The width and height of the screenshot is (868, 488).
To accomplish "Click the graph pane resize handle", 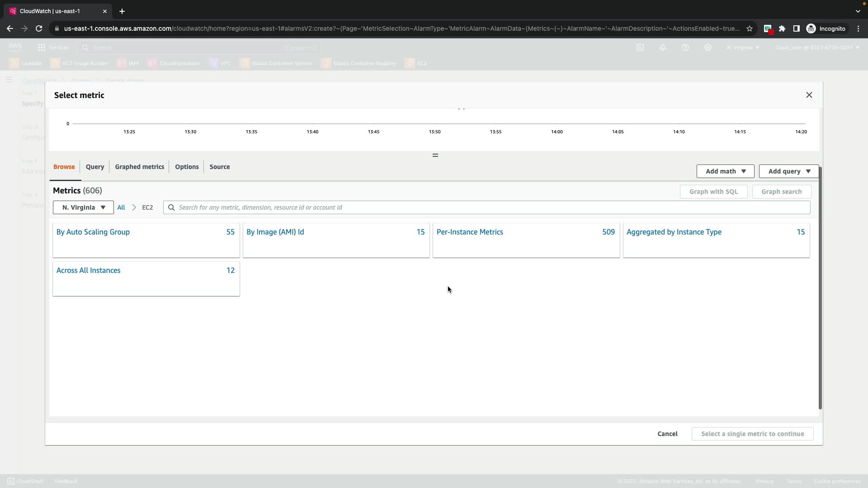I will 435,155.
